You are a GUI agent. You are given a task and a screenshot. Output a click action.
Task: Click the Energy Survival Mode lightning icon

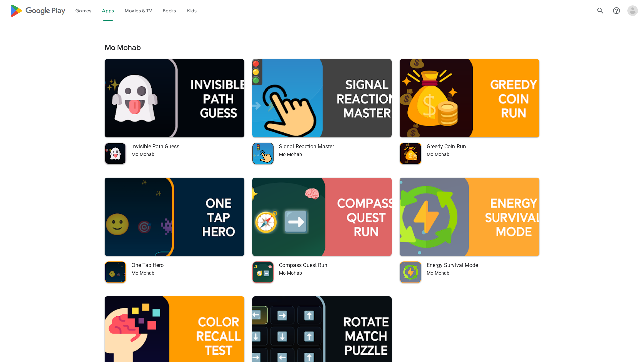411,272
